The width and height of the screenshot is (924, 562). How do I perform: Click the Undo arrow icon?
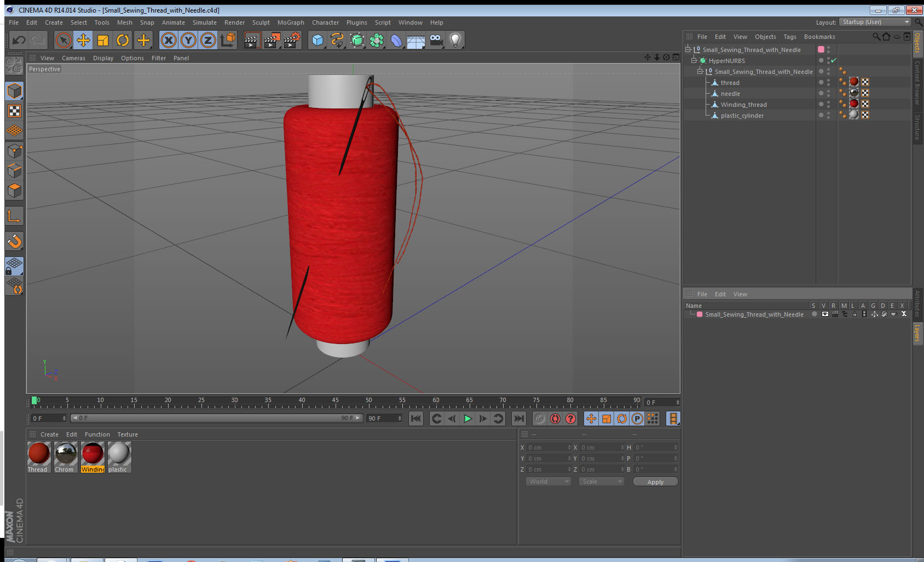[x=19, y=40]
